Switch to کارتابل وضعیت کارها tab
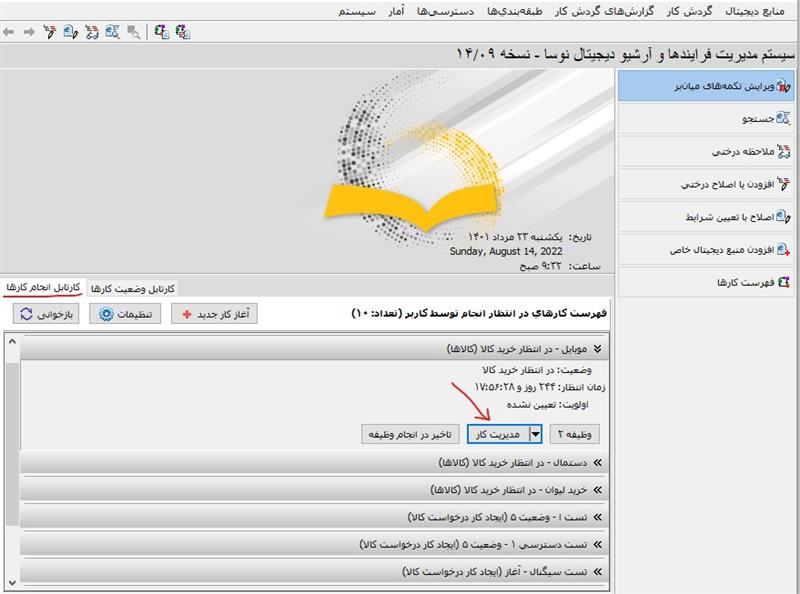The height and width of the screenshot is (594, 800). point(133,288)
